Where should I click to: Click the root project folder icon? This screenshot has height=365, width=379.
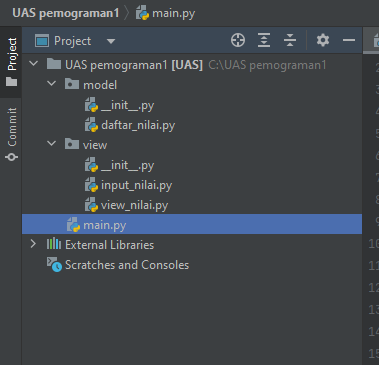(x=54, y=64)
